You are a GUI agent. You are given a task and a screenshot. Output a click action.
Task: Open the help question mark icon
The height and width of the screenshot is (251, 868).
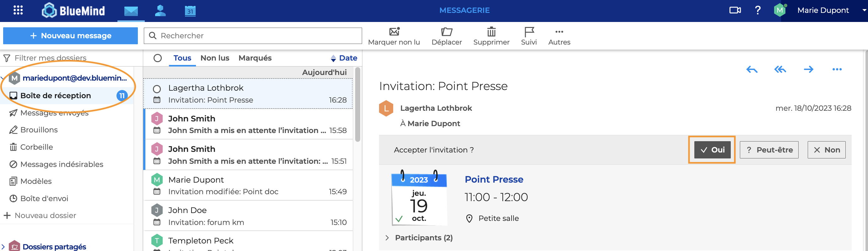(757, 10)
